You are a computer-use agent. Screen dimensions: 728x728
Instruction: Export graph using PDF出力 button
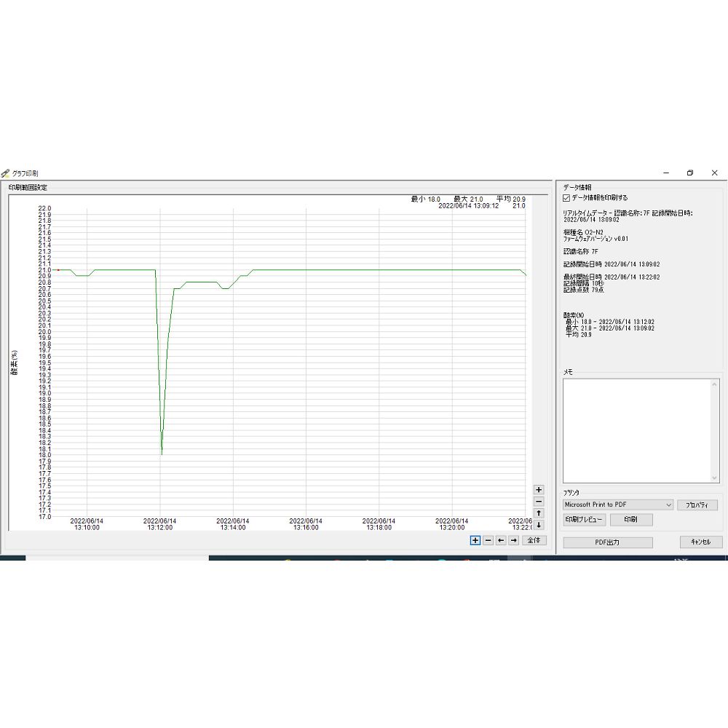coord(607,542)
